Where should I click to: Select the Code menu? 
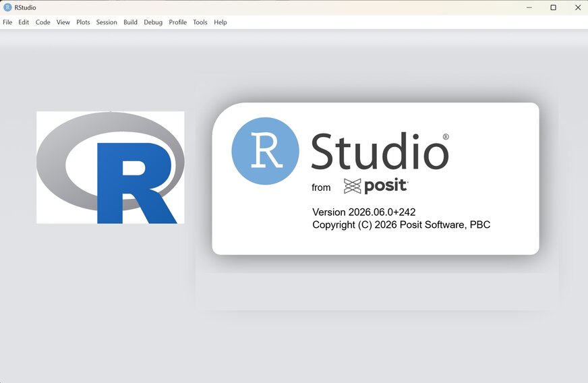point(42,22)
